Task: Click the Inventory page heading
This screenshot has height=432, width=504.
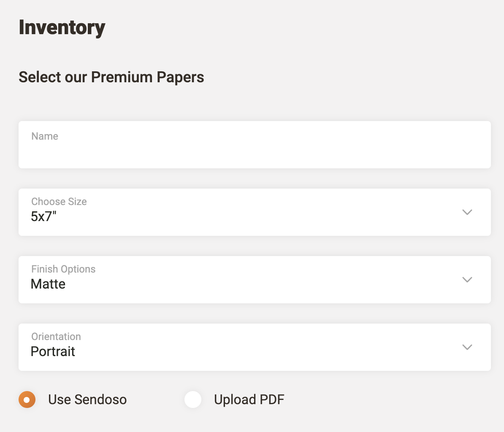Action: [62, 28]
